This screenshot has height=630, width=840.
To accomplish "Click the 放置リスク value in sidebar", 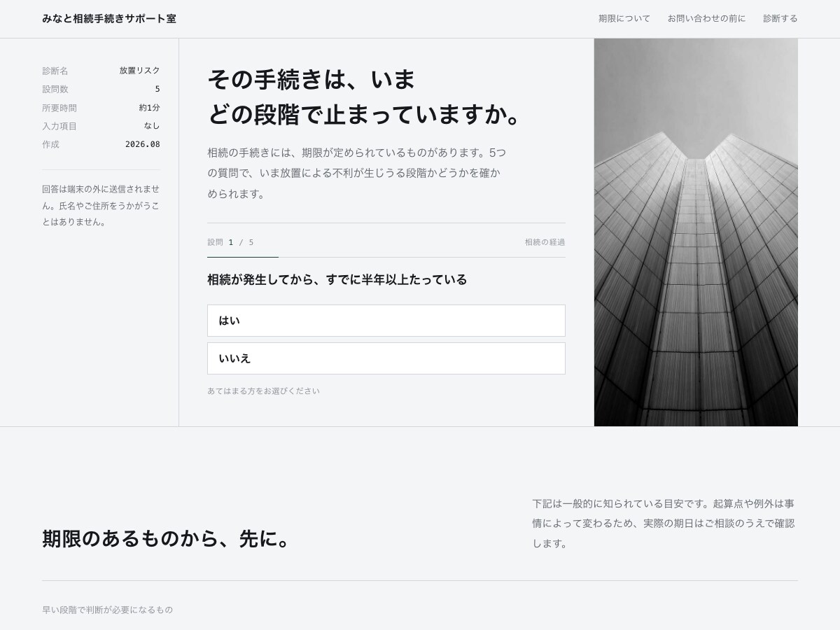I will [139, 71].
